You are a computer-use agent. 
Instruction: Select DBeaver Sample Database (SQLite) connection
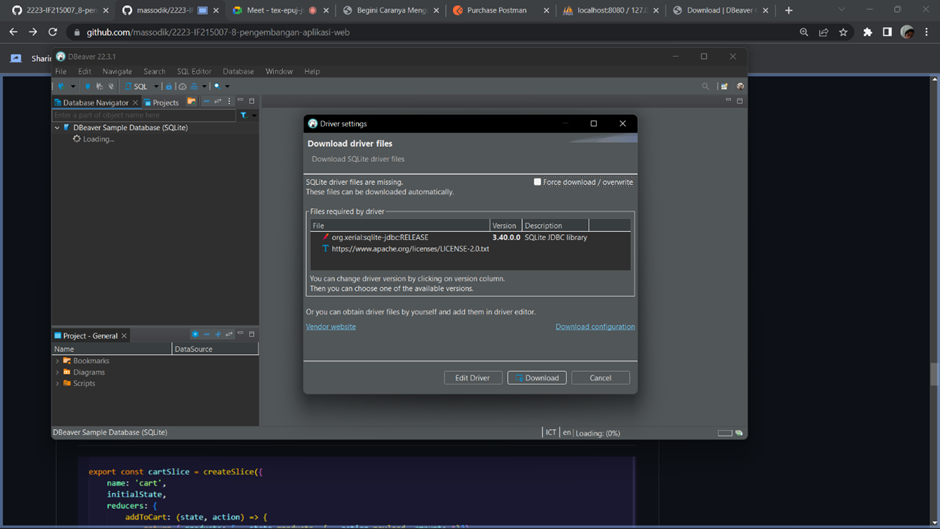click(130, 128)
